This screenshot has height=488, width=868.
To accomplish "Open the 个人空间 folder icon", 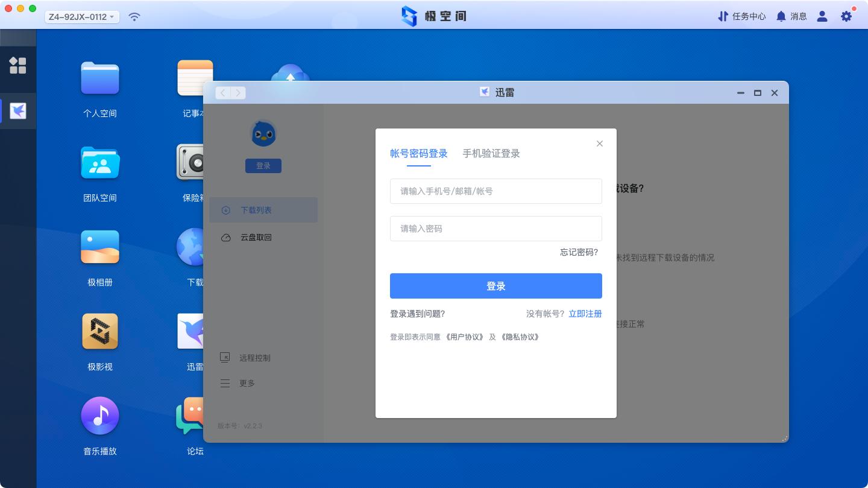I will pyautogui.click(x=100, y=78).
